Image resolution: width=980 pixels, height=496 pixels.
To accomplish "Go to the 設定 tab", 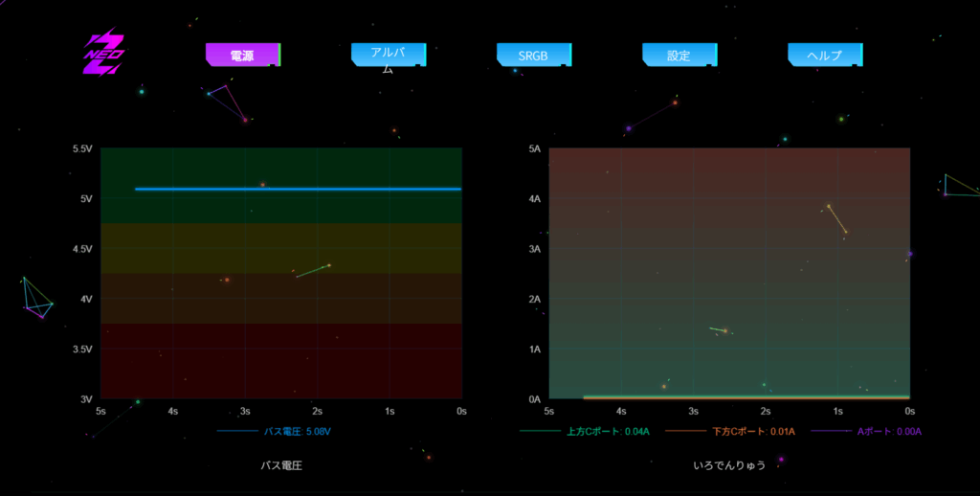I will click(x=680, y=55).
